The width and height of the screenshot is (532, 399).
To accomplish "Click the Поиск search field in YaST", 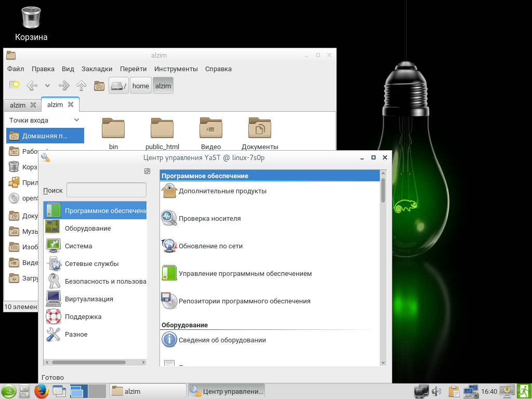I will 107,190.
